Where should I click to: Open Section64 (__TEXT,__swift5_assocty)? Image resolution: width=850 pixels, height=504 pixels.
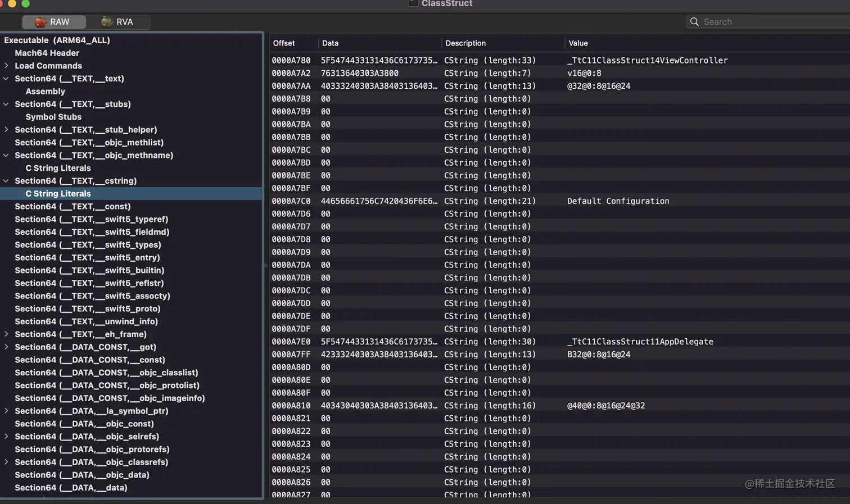pos(92,296)
